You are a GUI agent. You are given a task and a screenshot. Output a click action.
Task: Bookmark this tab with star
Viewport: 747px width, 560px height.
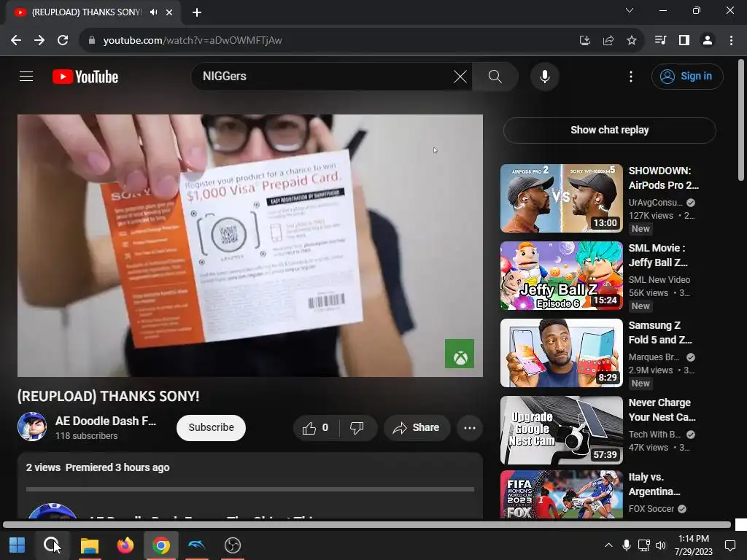(632, 41)
